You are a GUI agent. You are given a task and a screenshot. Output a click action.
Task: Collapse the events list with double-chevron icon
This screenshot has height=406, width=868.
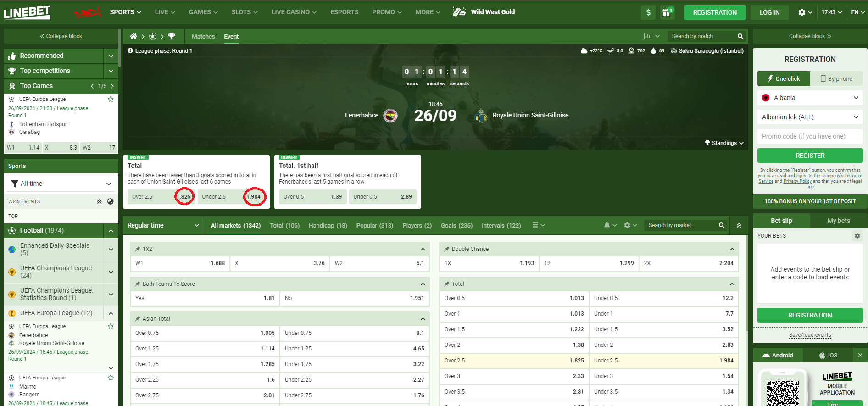pyautogui.click(x=99, y=201)
